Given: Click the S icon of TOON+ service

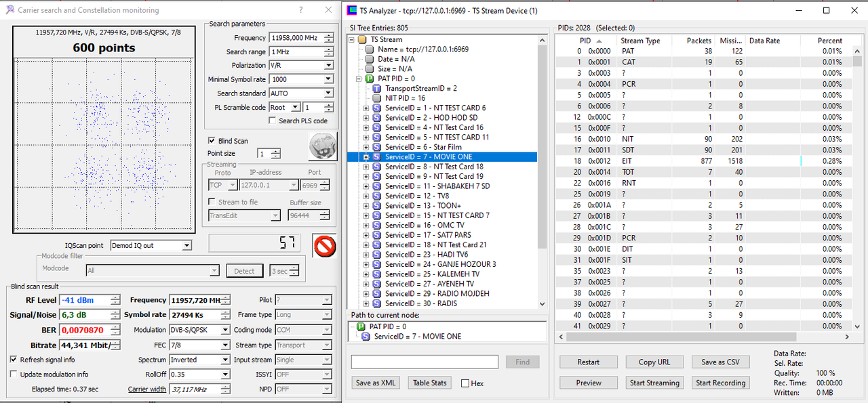Looking at the screenshot, I should point(376,206).
